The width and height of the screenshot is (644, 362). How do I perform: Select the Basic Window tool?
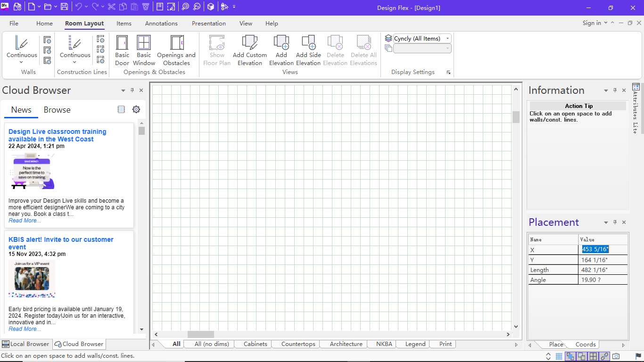click(x=144, y=50)
